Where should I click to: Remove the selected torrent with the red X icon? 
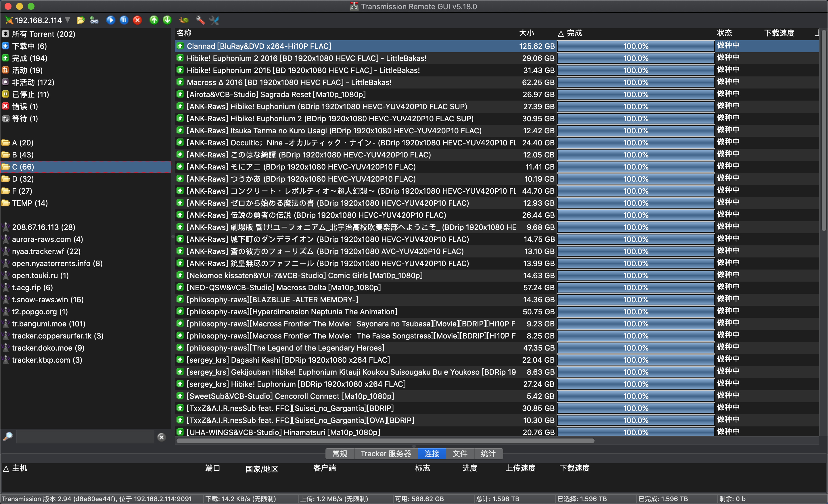point(137,20)
